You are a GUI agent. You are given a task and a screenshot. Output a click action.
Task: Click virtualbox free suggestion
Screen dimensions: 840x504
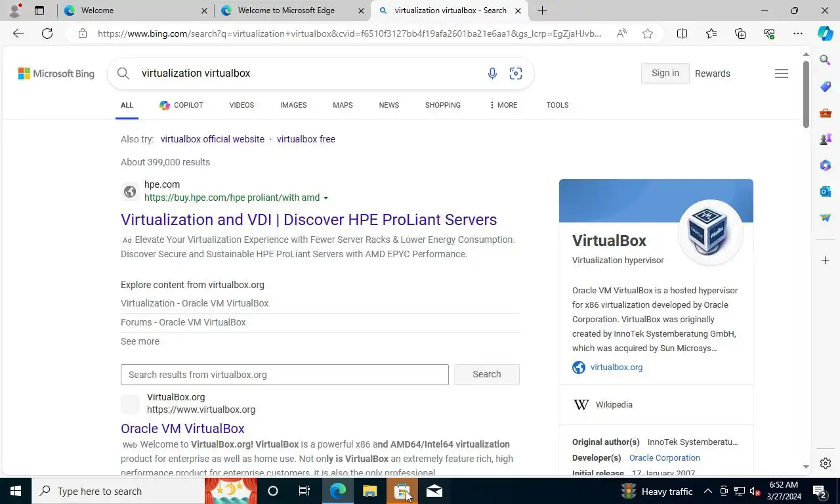coord(306,139)
